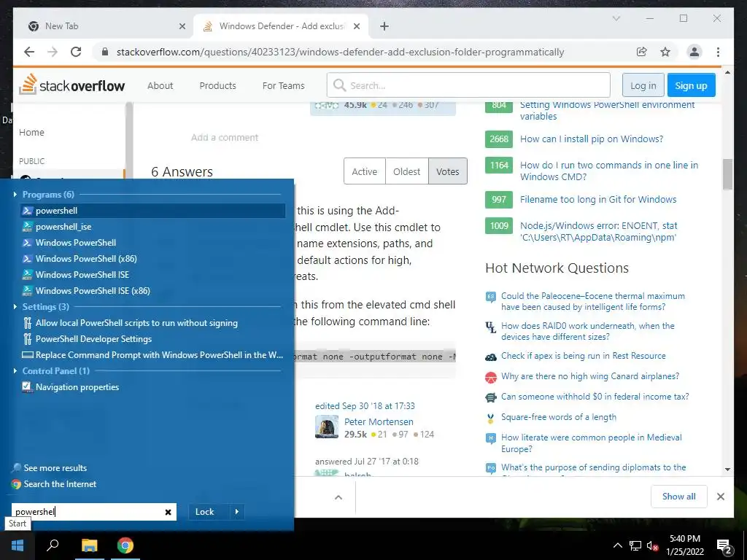The width and height of the screenshot is (747, 560).
Task: Collapse the Settings (3) group
Action: 15,307
